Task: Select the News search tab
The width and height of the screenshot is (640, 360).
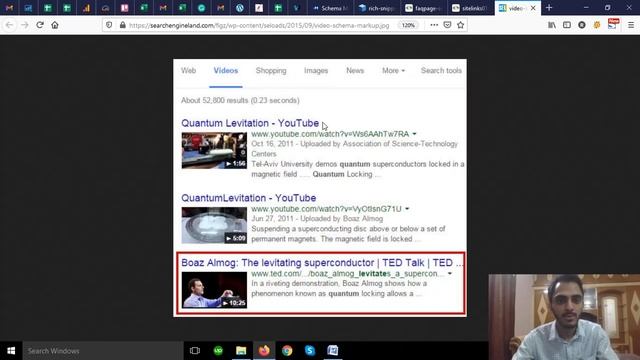Action: (355, 71)
